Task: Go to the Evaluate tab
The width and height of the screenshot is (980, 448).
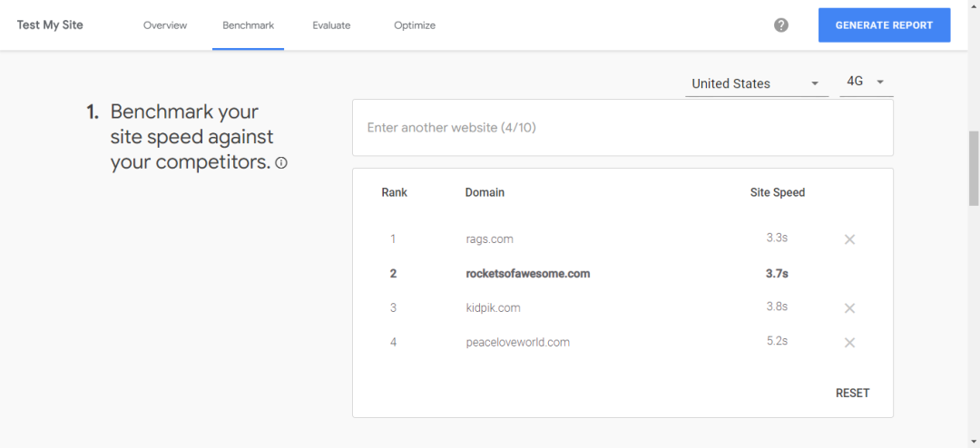Action: [331, 25]
